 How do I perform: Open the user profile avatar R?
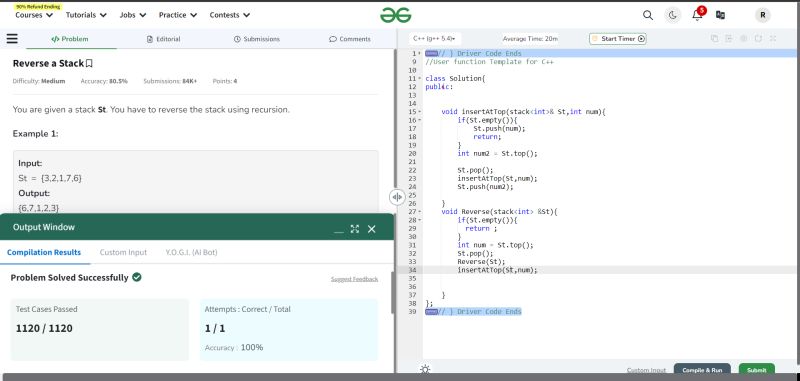[762, 15]
